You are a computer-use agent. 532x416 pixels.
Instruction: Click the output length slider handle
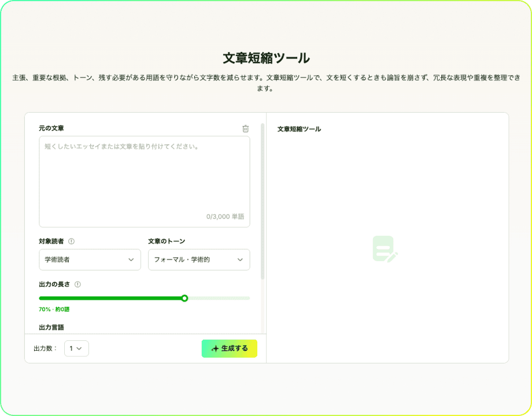tap(184, 298)
